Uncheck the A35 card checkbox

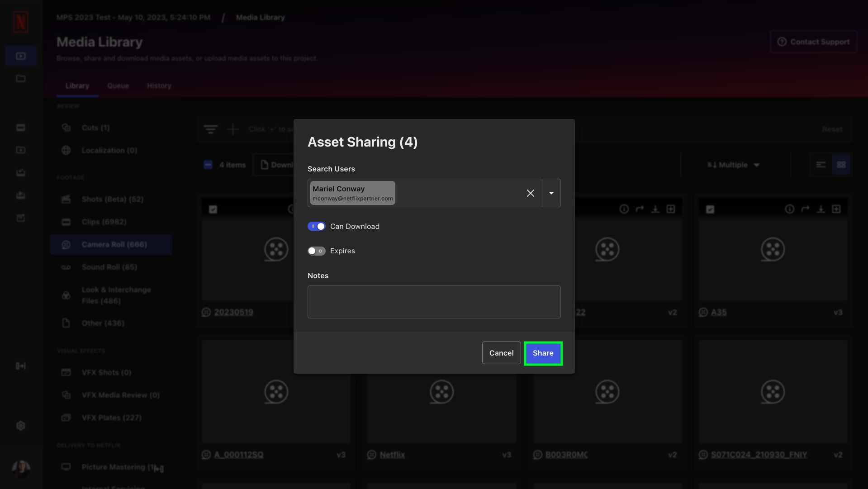click(x=710, y=209)
